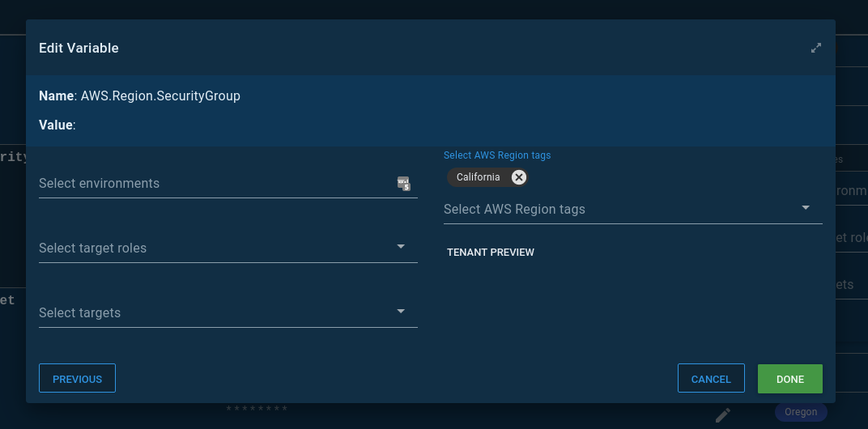The height and width of the screenshot is (429, 868).
Task: Select the California chip label
Action: [x=478, y=177]
